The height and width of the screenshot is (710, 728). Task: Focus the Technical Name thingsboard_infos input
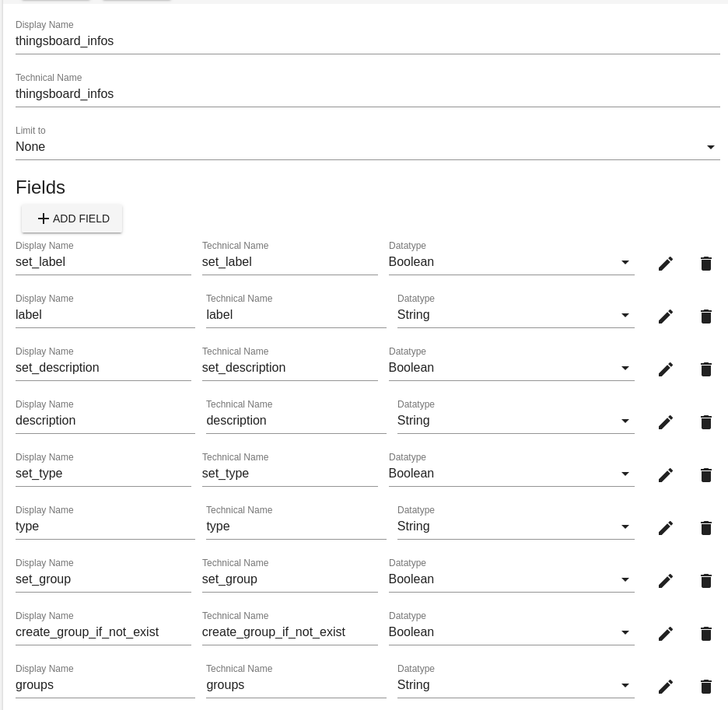pos(367,94)
